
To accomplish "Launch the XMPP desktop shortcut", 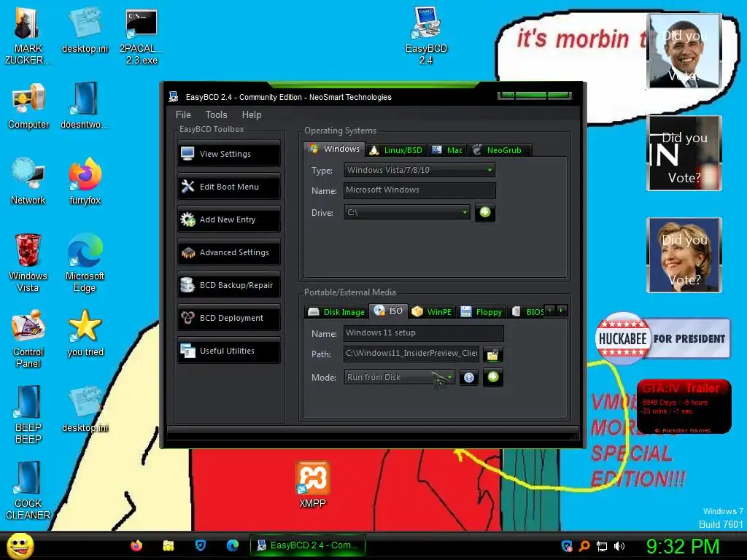I will 312,485.
